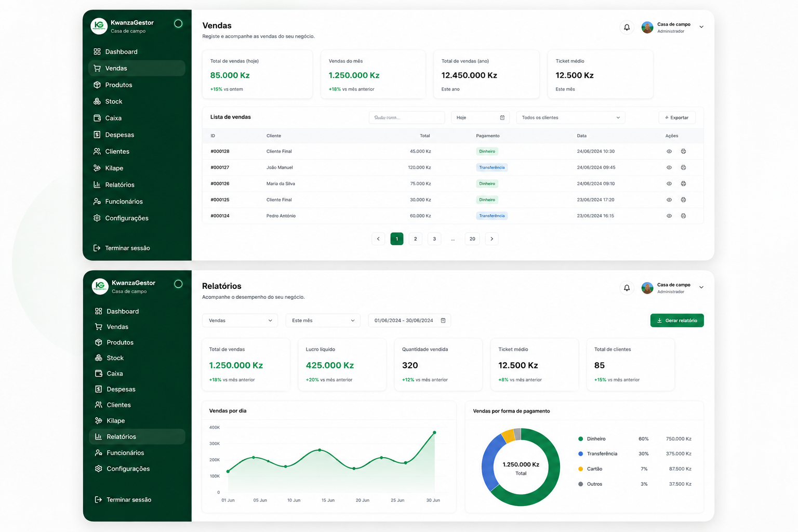This screenshot has height=532, width=798.
Task: Click the KwanzaGestor logo in the Relatórios sidebar
Action: click(x=100, y=286)
